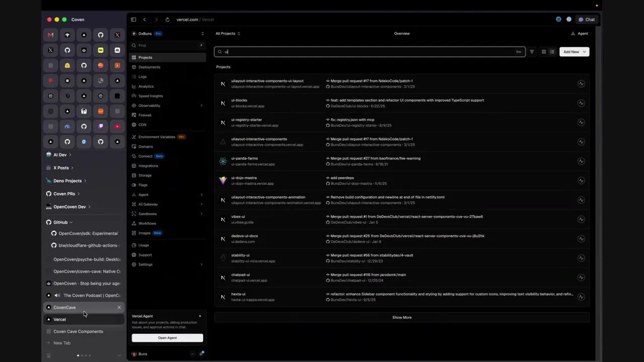Switch to the CovenCave tab
The image size is (644, 362).
[x=84, y=307]
